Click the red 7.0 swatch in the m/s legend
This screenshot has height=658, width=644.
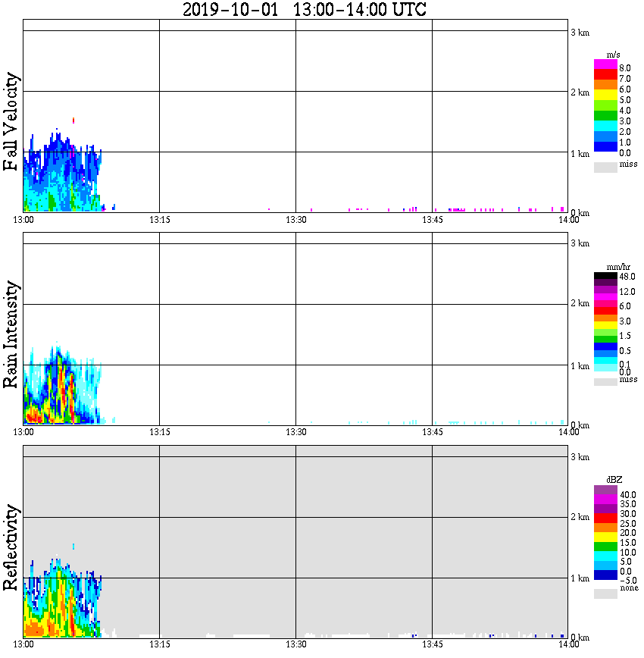click(605, 74)
